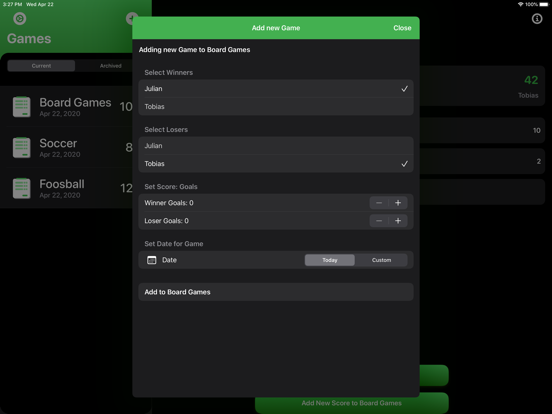Select Julian as loser

click(x=276, y=146)
